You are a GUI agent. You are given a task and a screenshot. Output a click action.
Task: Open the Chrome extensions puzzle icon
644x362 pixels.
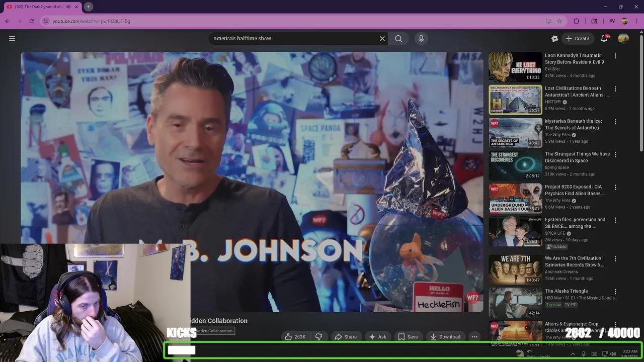[577, 21]
